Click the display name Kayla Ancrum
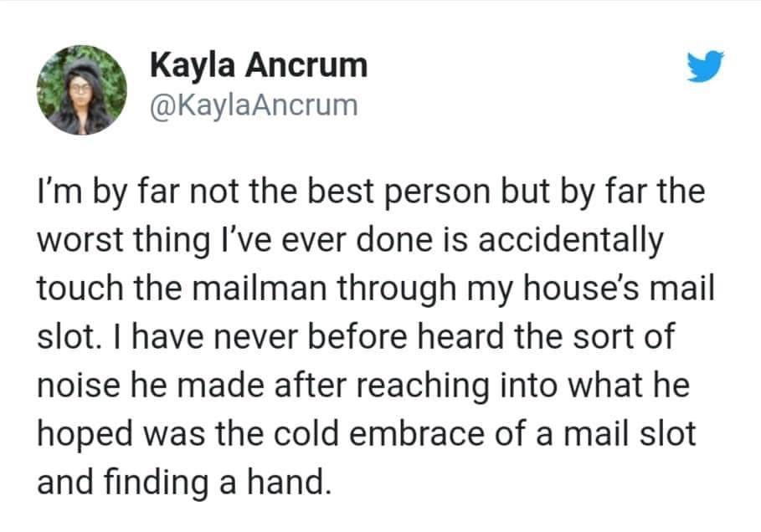The image size is (761, 532). 259,65
